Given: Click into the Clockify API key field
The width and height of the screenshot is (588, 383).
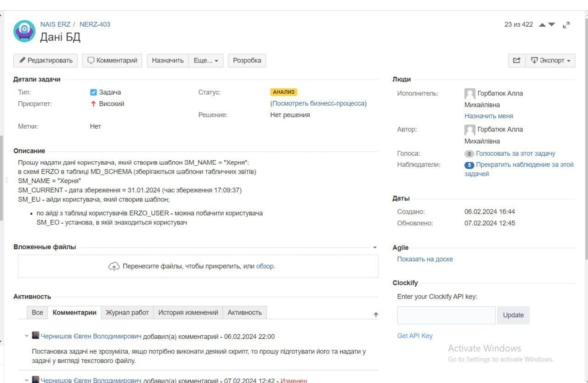Looking at the screenshot, I should tap(446, 315).
